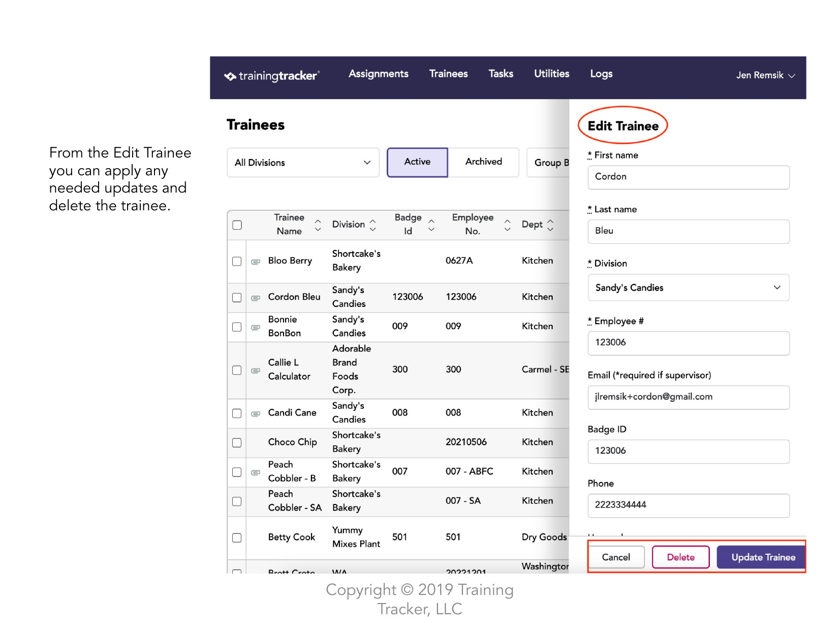Click the Carmel department cell

545,369
